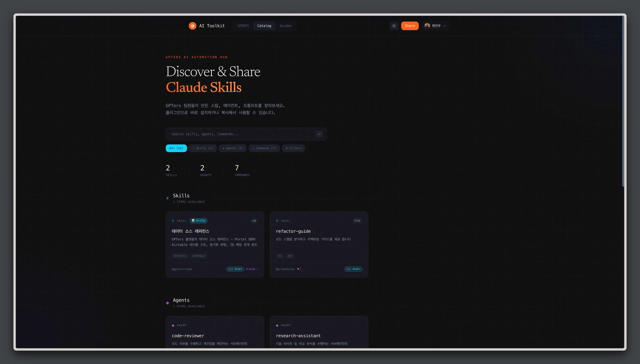Click the 데이터팀 badge on skill card

[x=198, y=221]
